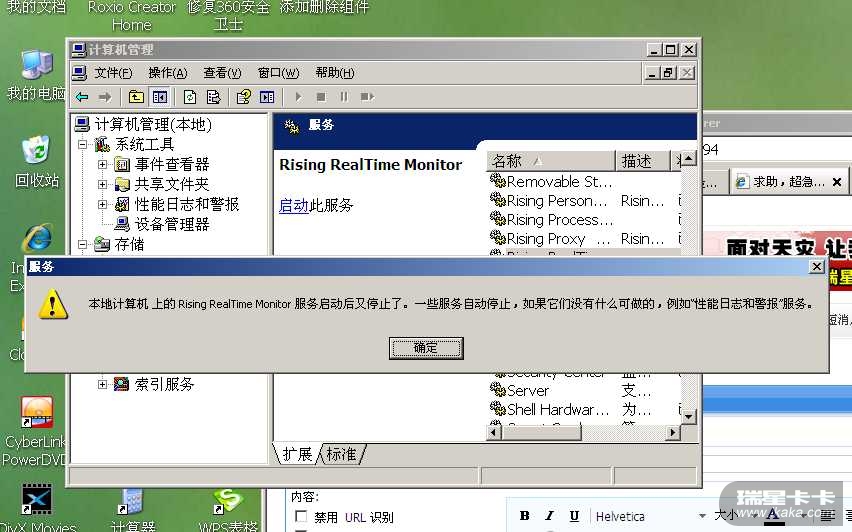Open DivX Movies desktop icon

[37, 508]
